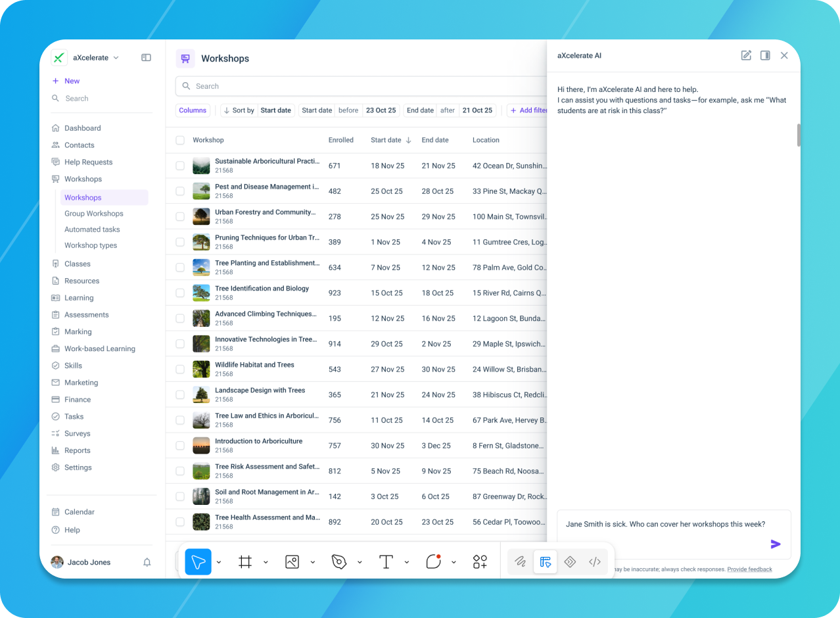Open the Sort by Start date dropdown
840x618 pixels.
257,110
